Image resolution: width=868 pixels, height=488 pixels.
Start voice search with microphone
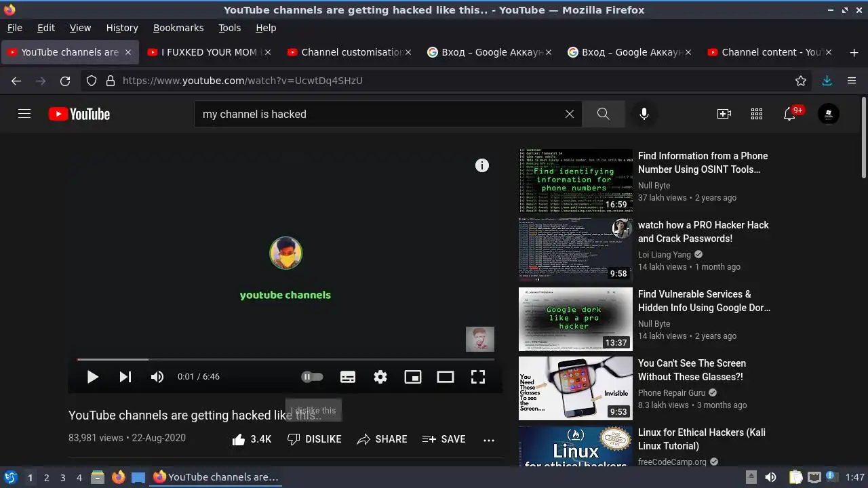pos(644,114)
